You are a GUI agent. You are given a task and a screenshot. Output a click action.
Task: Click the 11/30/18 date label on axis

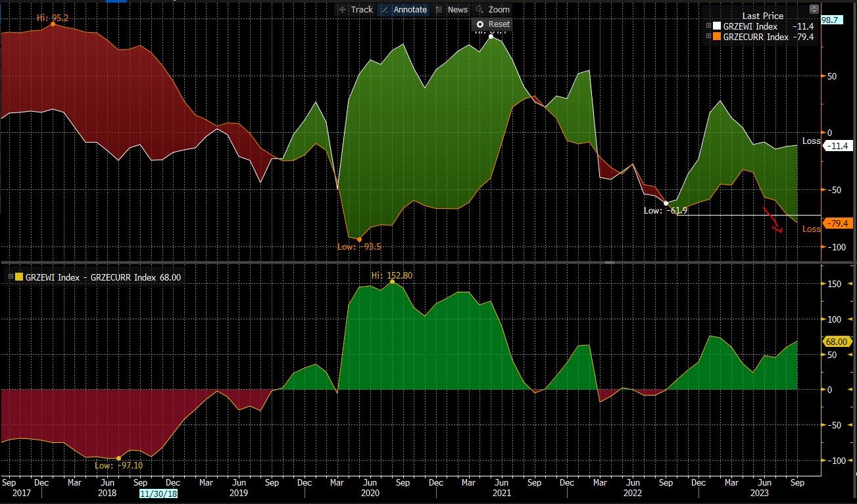tap(159, 492)
